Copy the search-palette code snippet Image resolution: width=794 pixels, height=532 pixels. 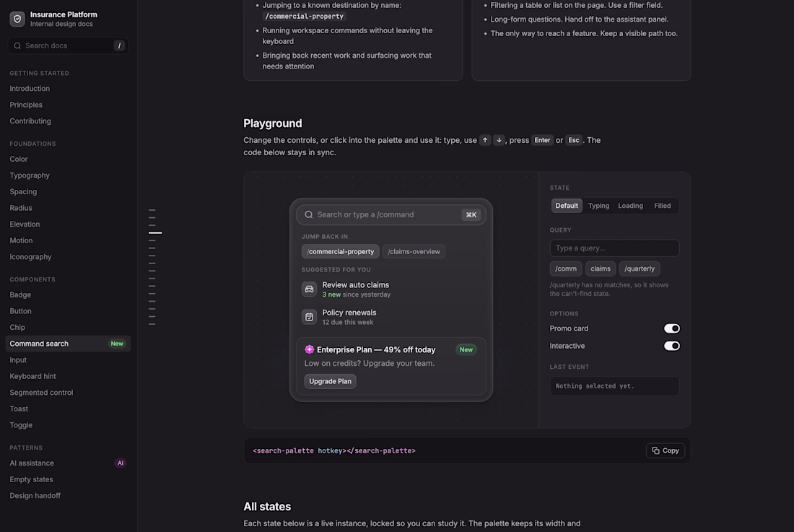(x=666, y=450)
